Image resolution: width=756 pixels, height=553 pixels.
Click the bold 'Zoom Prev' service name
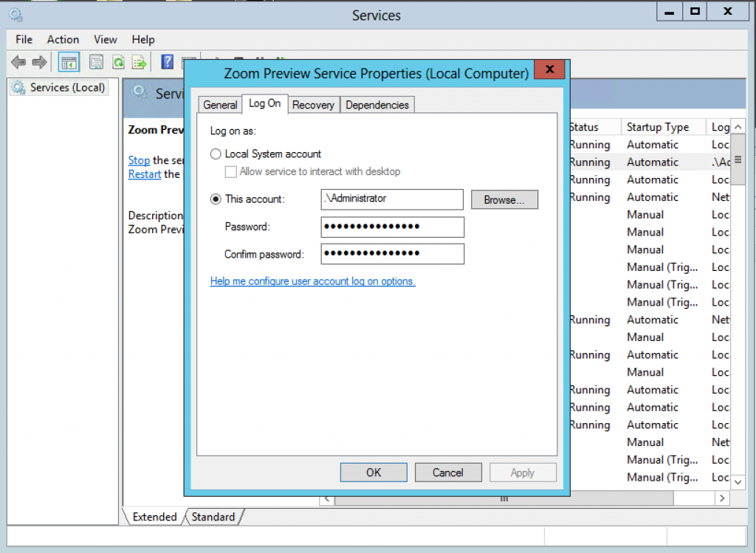pyautogui.click(x=156, y=130)
